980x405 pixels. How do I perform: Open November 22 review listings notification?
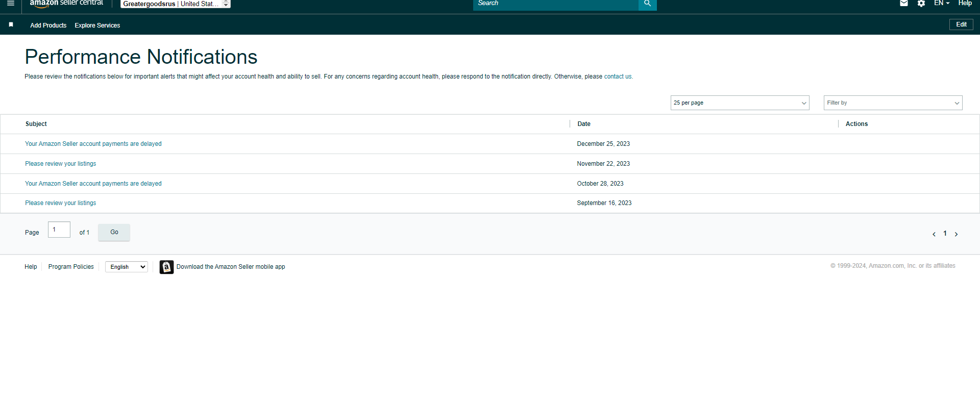pyautogui.click(x=61, y=164)
